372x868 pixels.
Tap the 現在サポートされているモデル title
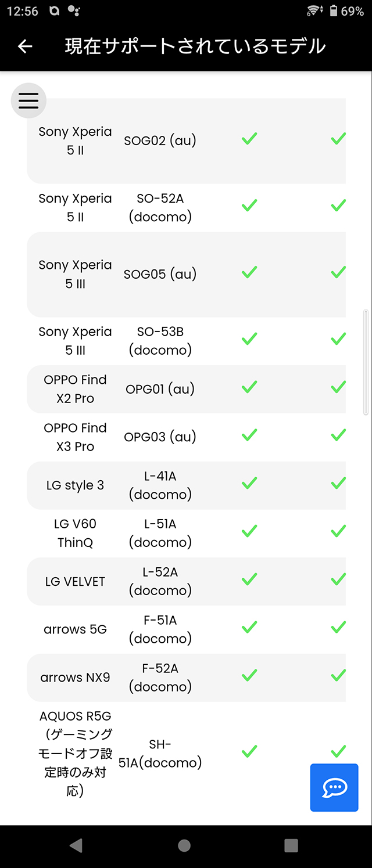point(195,46)
